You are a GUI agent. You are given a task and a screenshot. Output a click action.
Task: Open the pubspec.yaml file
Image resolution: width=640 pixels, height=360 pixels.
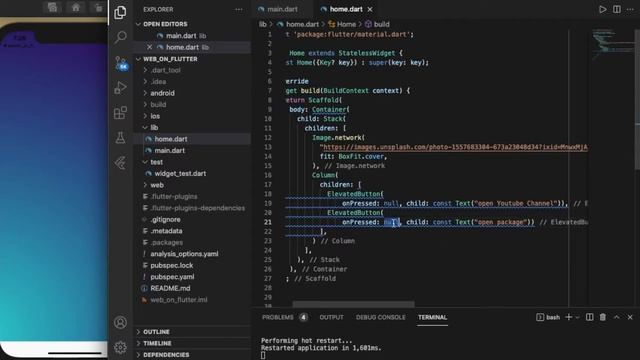172,277
